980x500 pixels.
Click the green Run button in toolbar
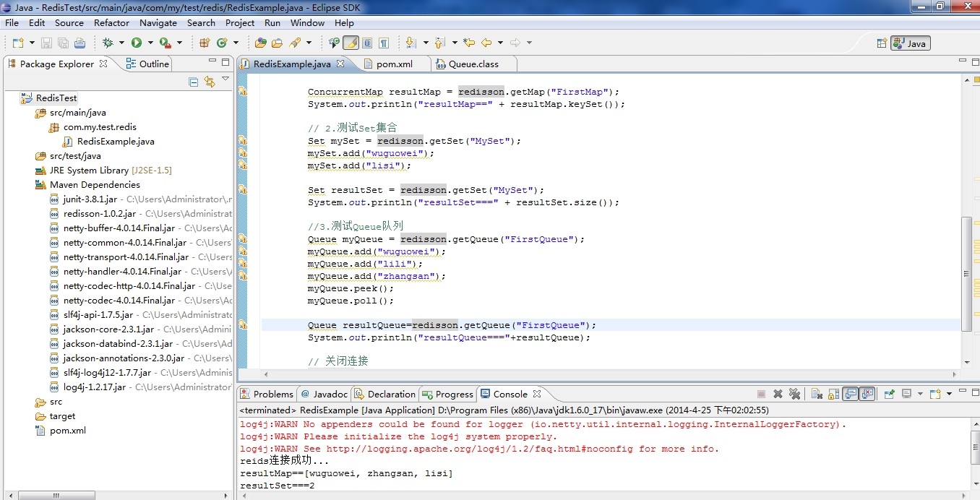point(137,43)
